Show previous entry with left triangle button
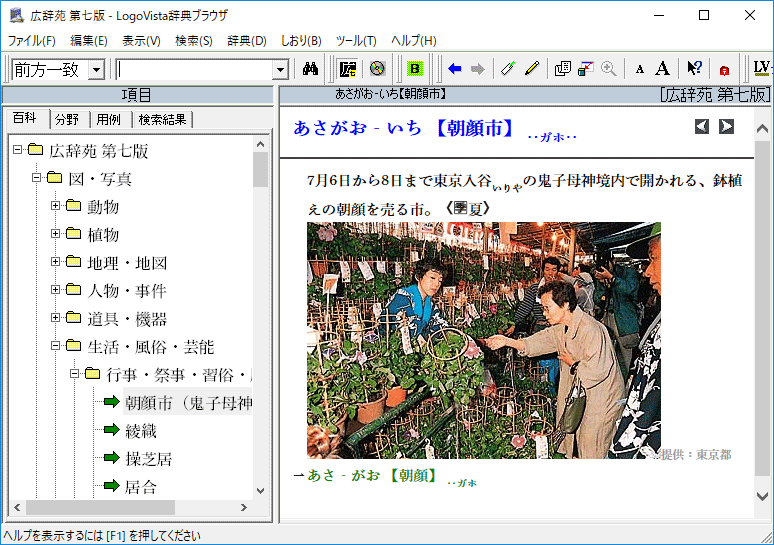This screenshot has width=774, height=545. (x=701, y=127)
